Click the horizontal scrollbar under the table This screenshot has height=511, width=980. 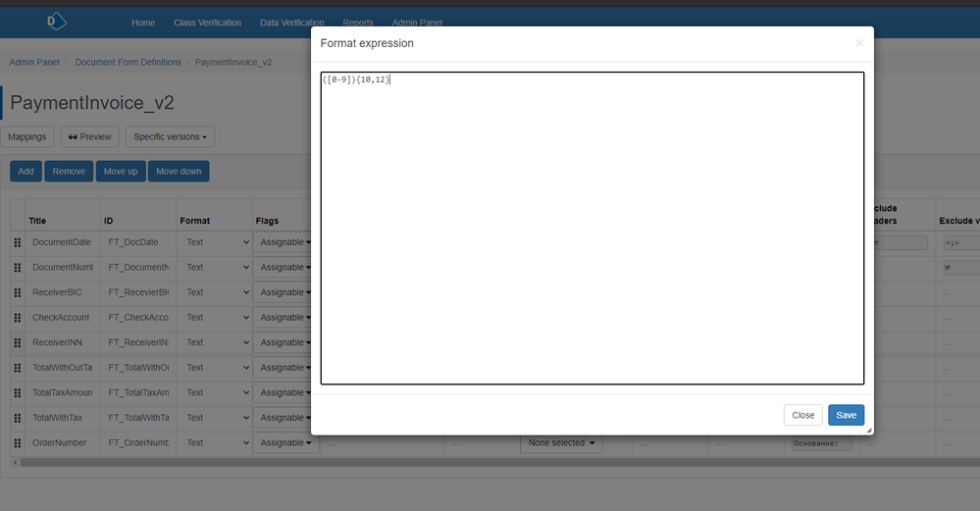point(500,463)
